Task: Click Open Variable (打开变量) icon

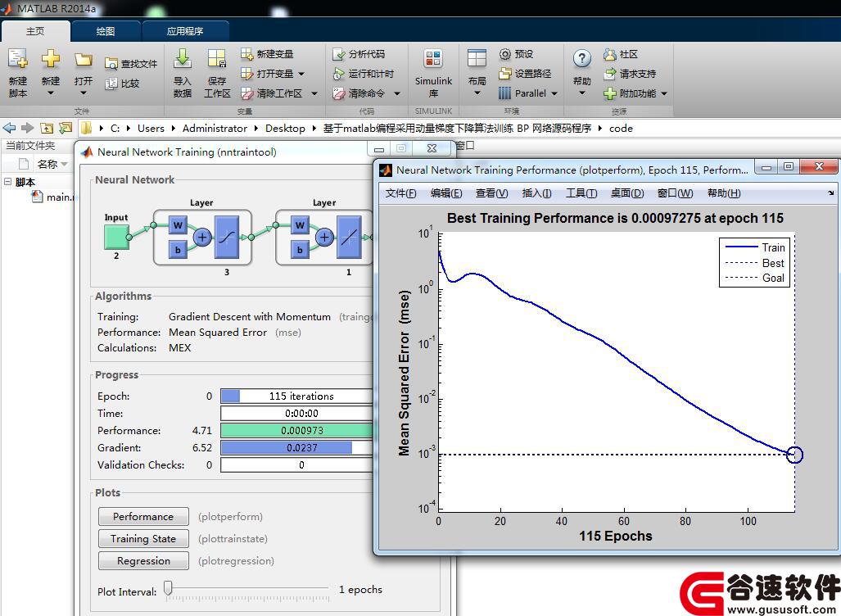Action: point(246,74)
